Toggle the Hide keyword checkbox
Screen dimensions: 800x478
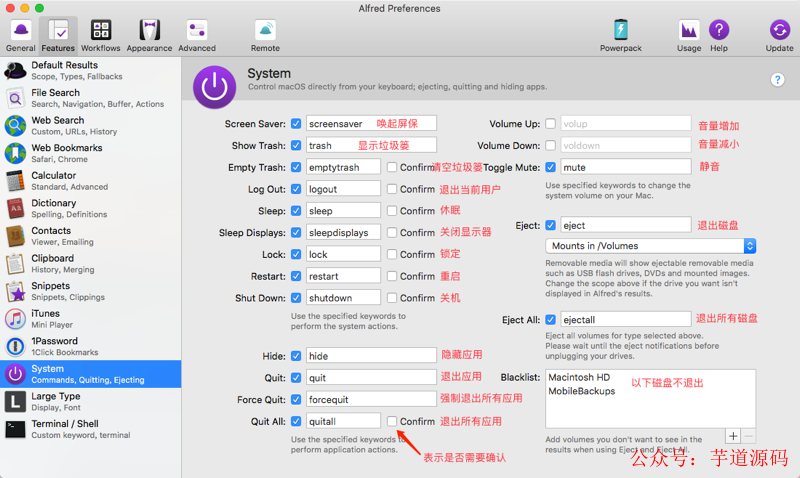(296, 356)
